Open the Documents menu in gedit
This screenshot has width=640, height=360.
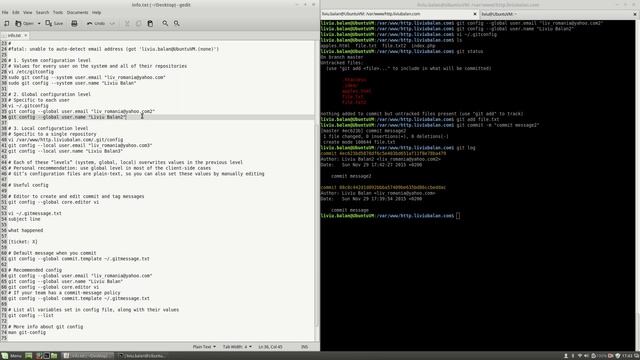tap(77, 13)
